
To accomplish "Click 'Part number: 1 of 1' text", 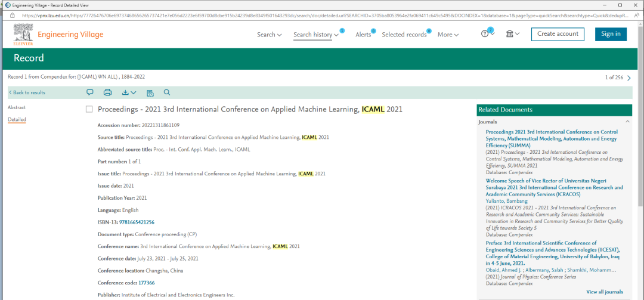I will pos(119,162).
